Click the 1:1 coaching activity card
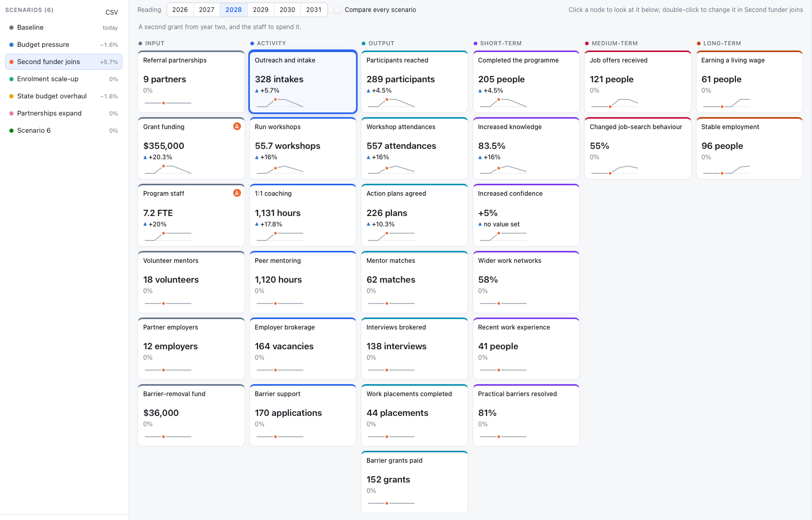The image size is (812, 520). pyautogui.click(x=303, y=215)
